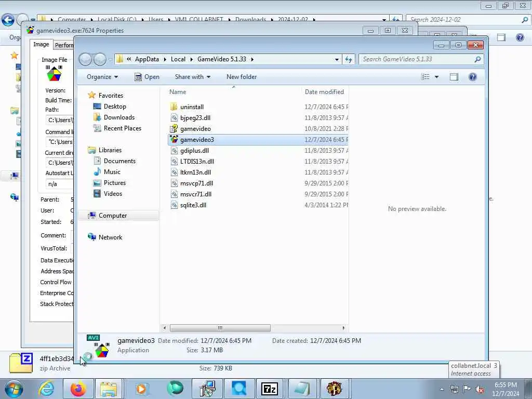Open Recent Places in navigation pane
Screen dimensions: 532x399
(x=123, y=128)
